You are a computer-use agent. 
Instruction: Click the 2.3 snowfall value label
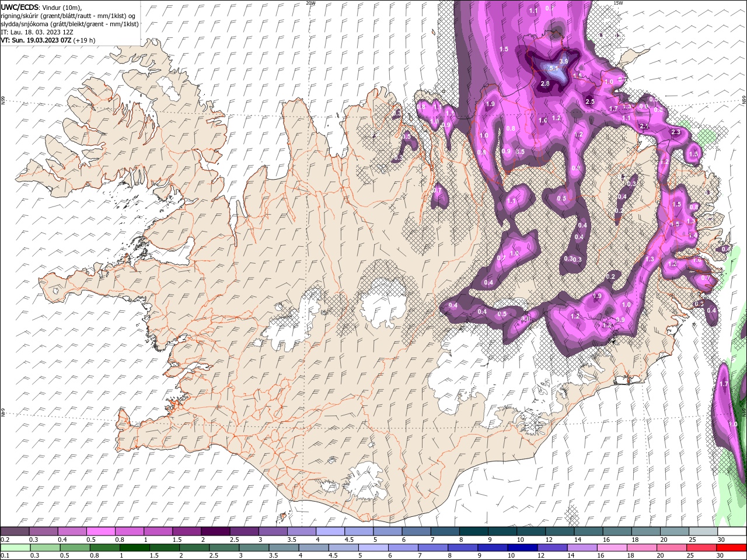pyautogui.click(x=676, y=132)
